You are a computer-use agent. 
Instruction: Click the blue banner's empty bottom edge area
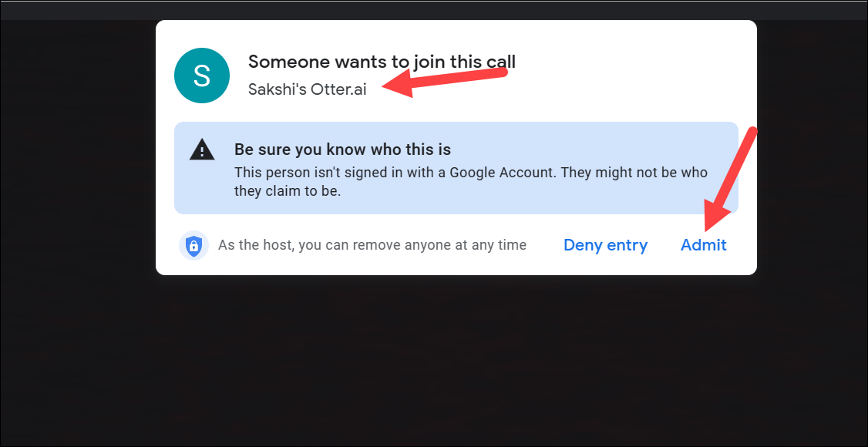point(540,205)
